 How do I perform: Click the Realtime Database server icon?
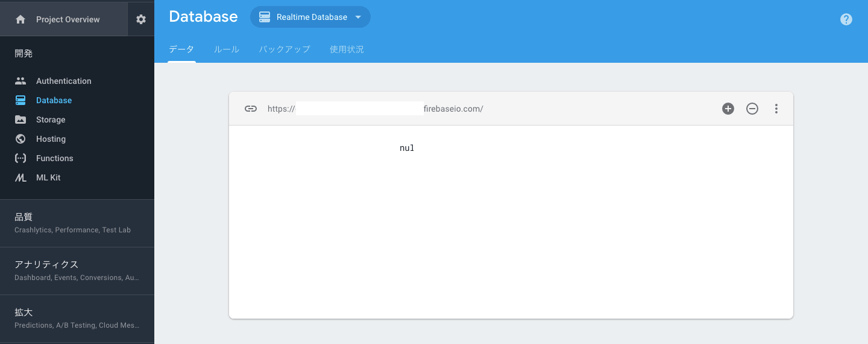(264, 17)
